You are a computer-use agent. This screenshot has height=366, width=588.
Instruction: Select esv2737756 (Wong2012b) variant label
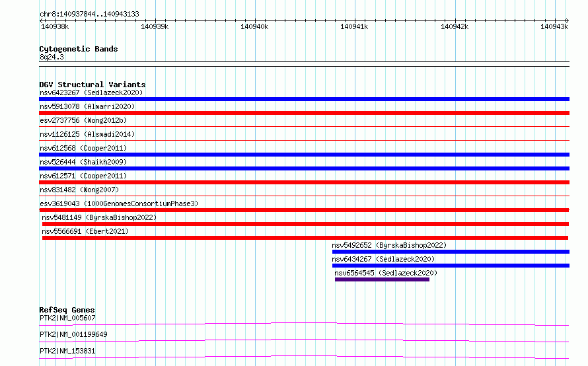coord(83,120)
